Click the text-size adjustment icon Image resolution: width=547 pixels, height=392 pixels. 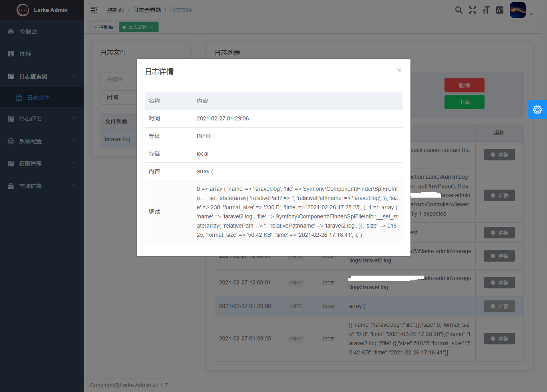click(486, 10)
